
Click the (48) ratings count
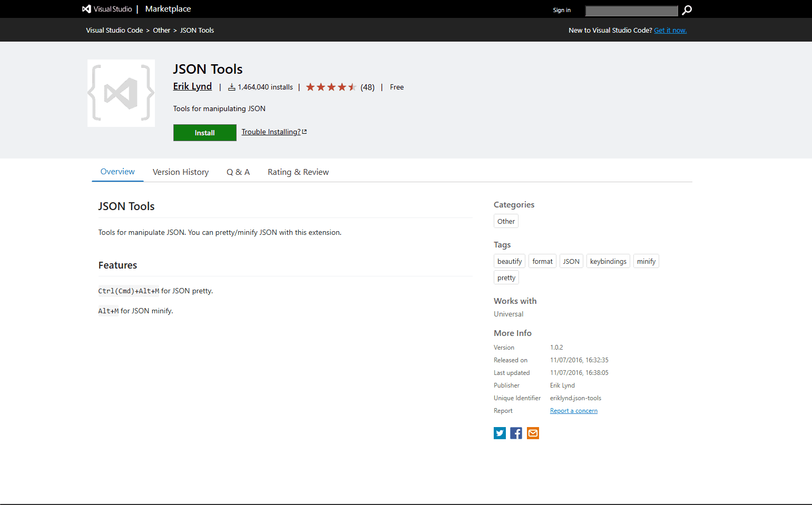click(x=367, y=87)
